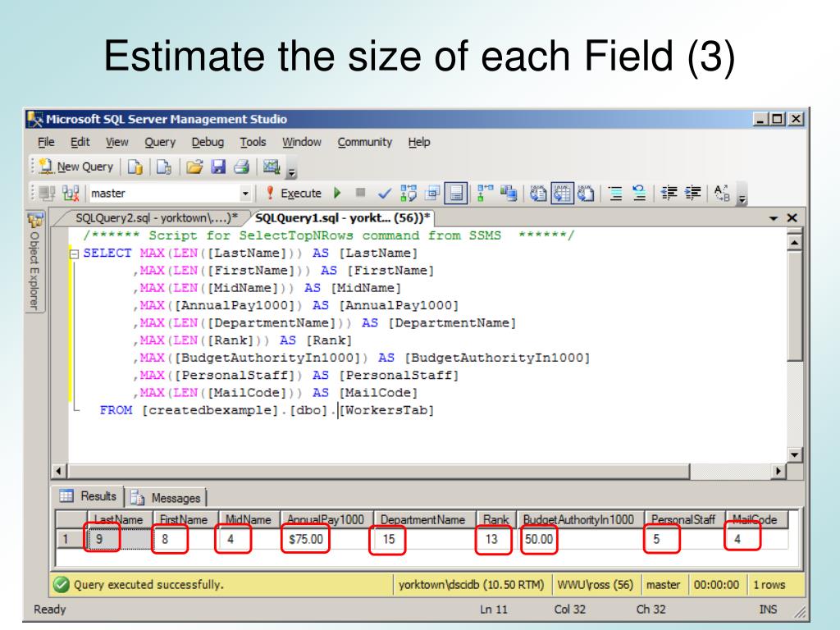This screenshot has width=840, height=630.
Task: Uncomment the selected lines
Action: click(x=638, y=193)
